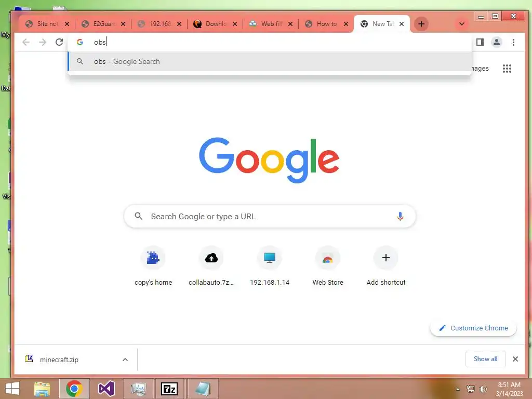Viewport: 532px width, 399px height.
Task: Switch to the How to tab
Action: click(x=326, y=24)
